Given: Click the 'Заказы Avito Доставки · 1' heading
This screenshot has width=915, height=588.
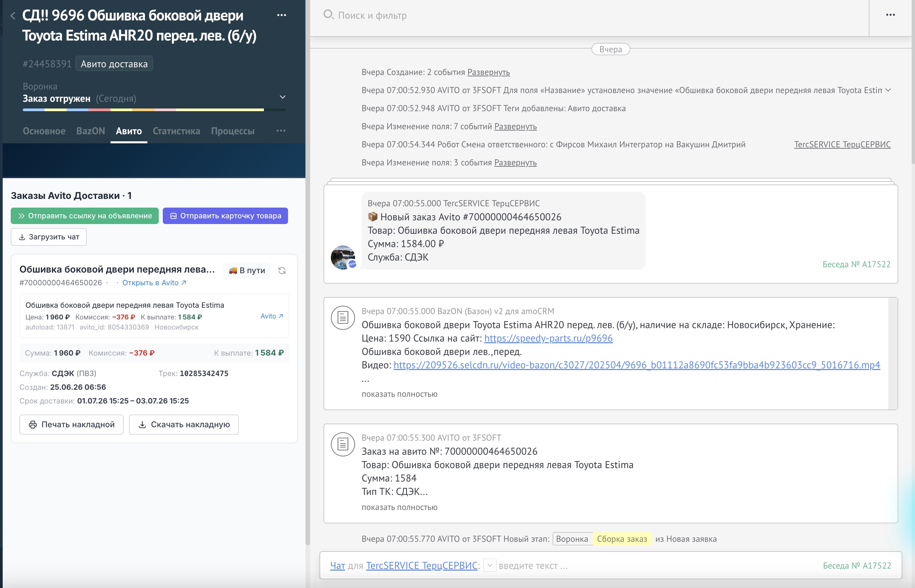Looking at the screenshot, I should 71,196.
